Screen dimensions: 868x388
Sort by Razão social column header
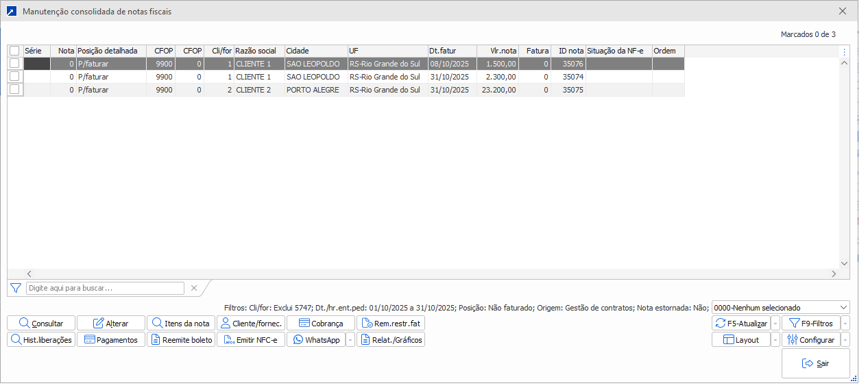(259, 51)
